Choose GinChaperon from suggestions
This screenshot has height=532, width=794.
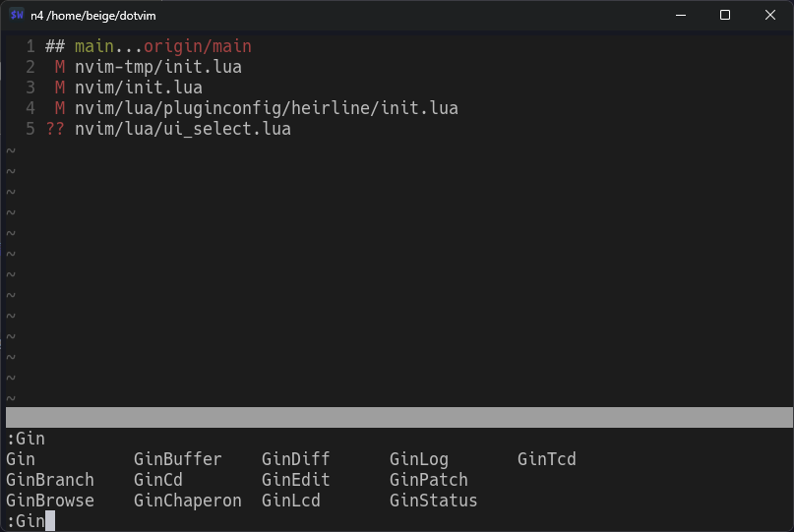[x=188, y=501]
